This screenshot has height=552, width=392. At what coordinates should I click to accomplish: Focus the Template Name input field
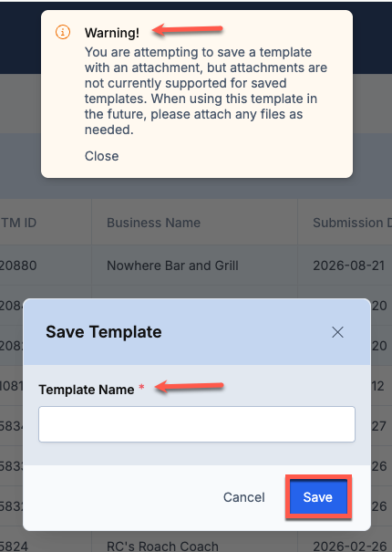pyautogui.click(x=197, y=424)
